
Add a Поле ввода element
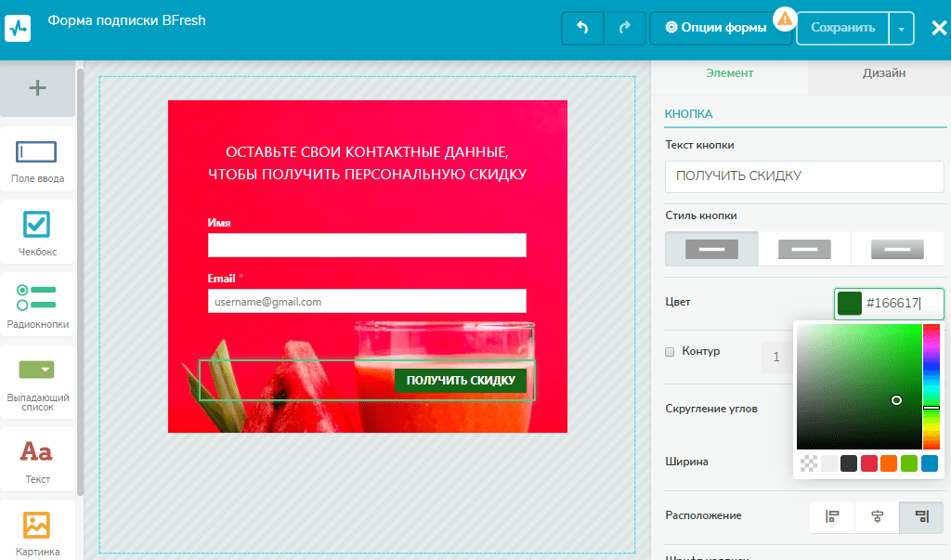pos(37,160)
